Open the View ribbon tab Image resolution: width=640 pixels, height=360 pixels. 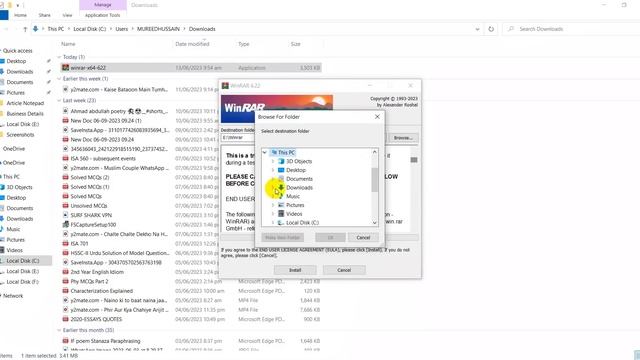point(67,15)
